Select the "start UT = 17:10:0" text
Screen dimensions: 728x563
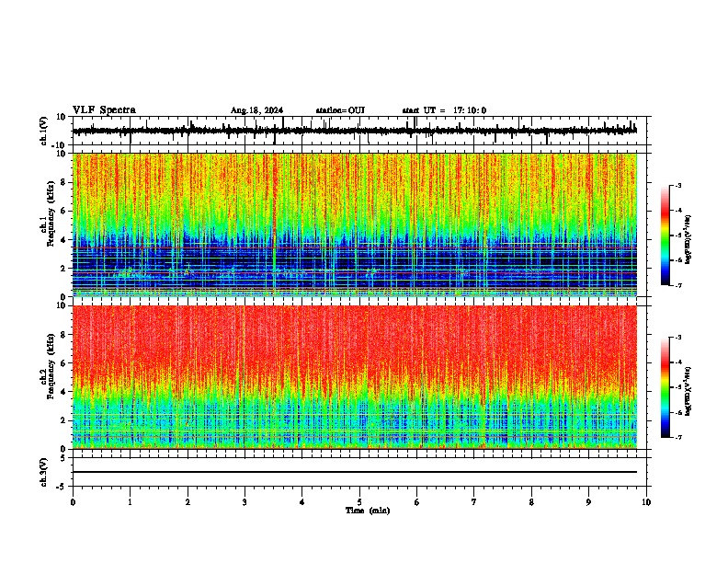click(x=444, y=110)
